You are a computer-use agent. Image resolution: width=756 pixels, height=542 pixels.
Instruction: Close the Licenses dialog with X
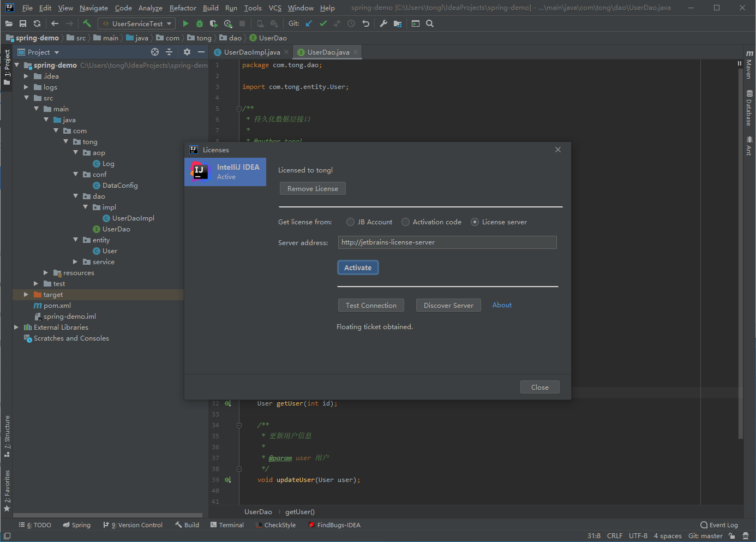click(x=558, y=150)
